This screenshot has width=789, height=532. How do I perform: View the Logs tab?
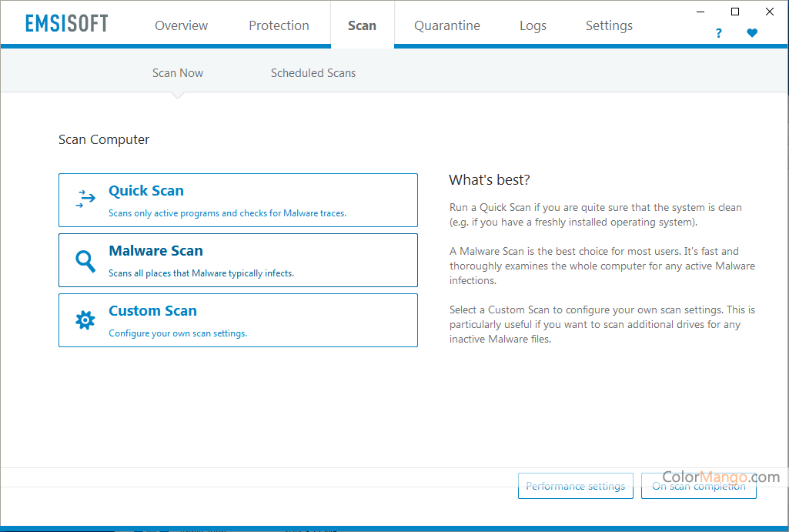[533, 25]
